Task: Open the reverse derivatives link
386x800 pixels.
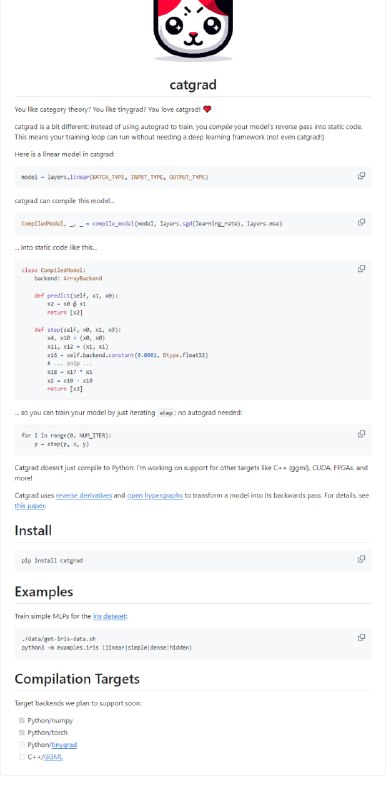Action: point(84,495)
